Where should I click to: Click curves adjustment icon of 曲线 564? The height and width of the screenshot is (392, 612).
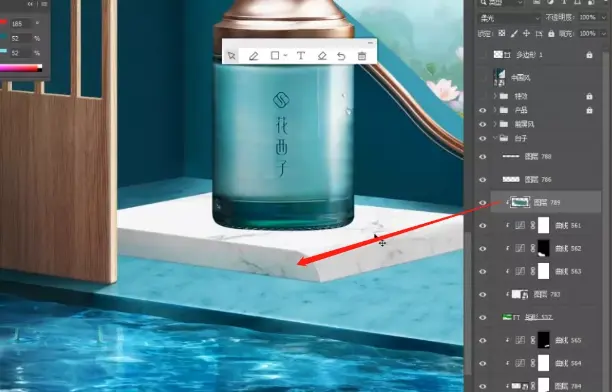pos(520,363)
